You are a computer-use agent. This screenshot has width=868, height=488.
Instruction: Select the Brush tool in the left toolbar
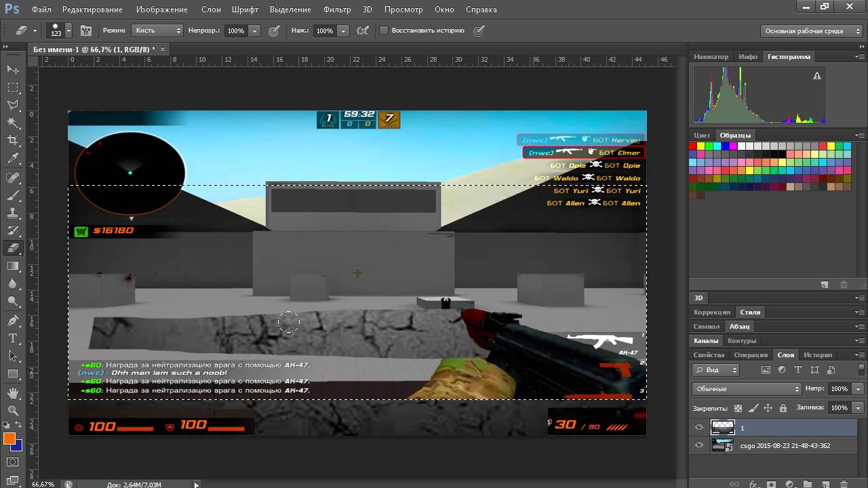click(x=13, y=195)
